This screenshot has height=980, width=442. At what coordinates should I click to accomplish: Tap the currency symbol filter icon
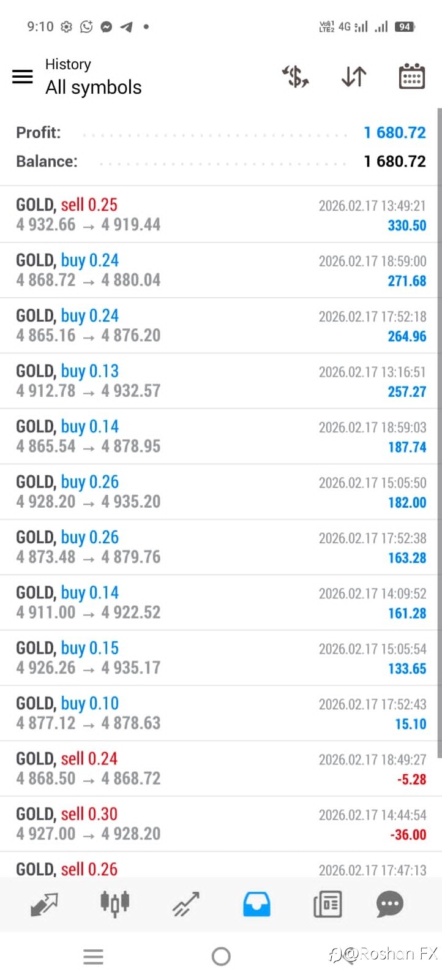(295, 77)
